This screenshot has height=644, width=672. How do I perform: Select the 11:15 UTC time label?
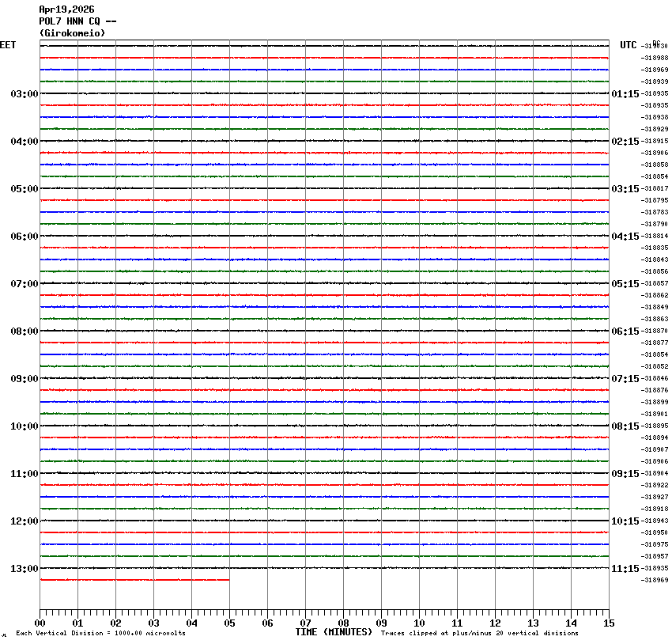[x=625, y=569]
